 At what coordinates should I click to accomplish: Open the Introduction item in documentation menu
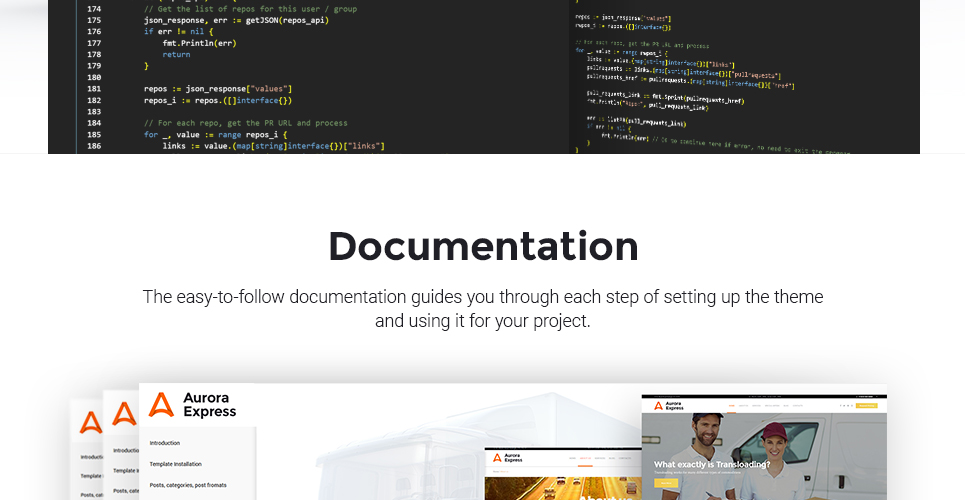point(164,443)
